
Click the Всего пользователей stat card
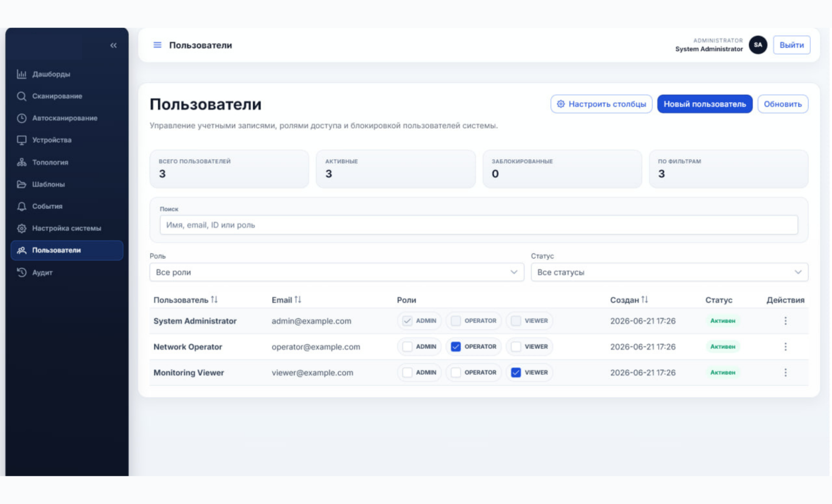tap(229, 169)
